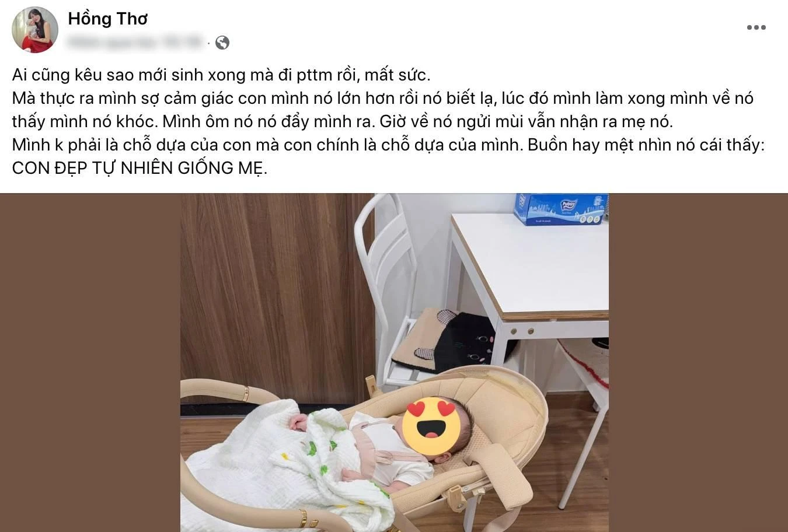Screen dimensions: 788x532
Task: Open Hồng Thơ's profile picture
Action: pos(35,30)
